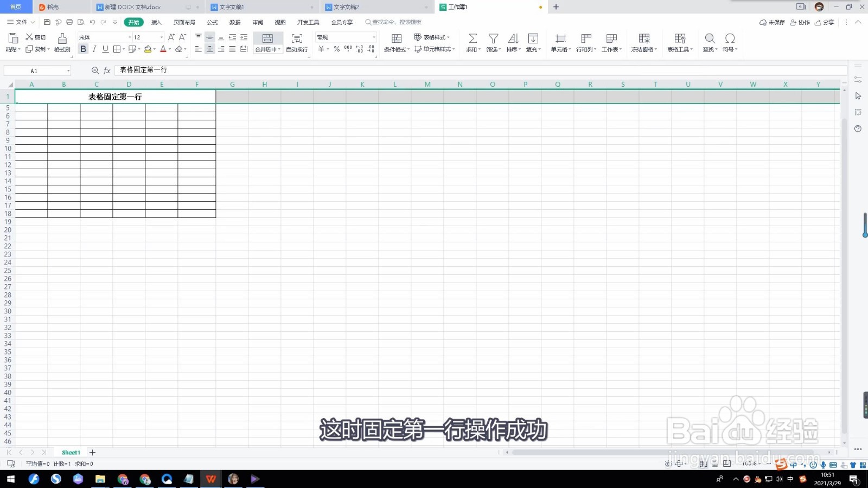Click the Wrap Text (自动换行) icon
This screenshot has width=868, height=488.
(297, 38)
